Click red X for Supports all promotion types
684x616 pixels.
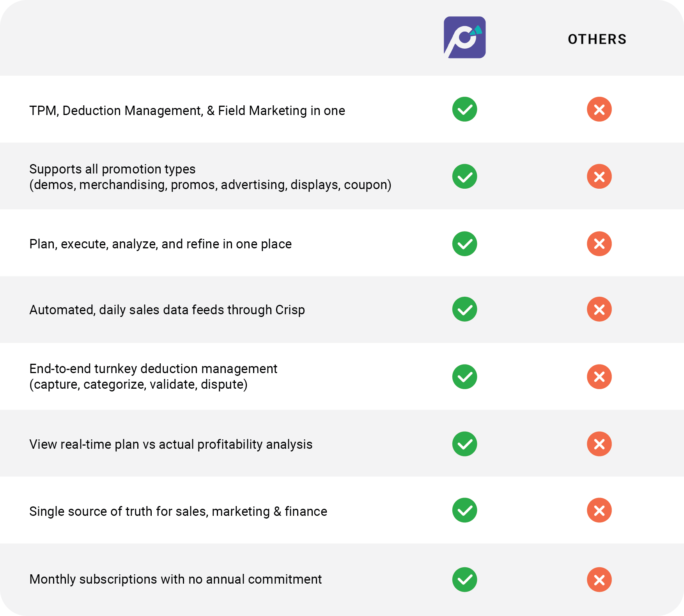click(x=599, y=177)
